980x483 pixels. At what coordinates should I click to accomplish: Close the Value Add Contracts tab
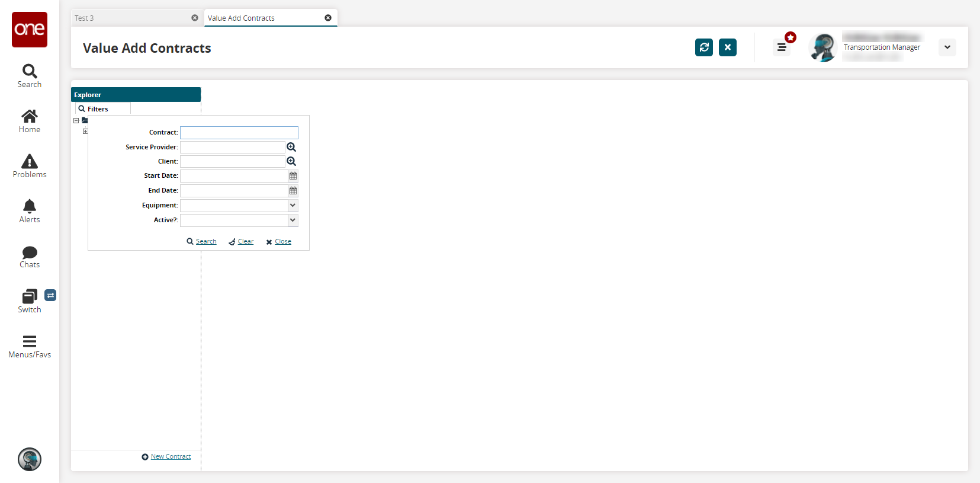click(x=328, y=18)
